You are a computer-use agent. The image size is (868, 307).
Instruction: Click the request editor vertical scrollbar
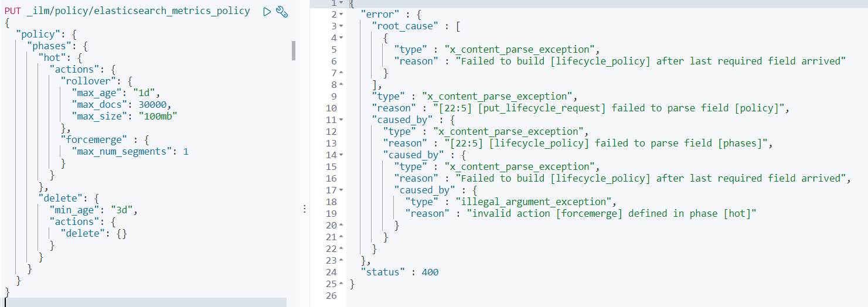tap(293, 51)
